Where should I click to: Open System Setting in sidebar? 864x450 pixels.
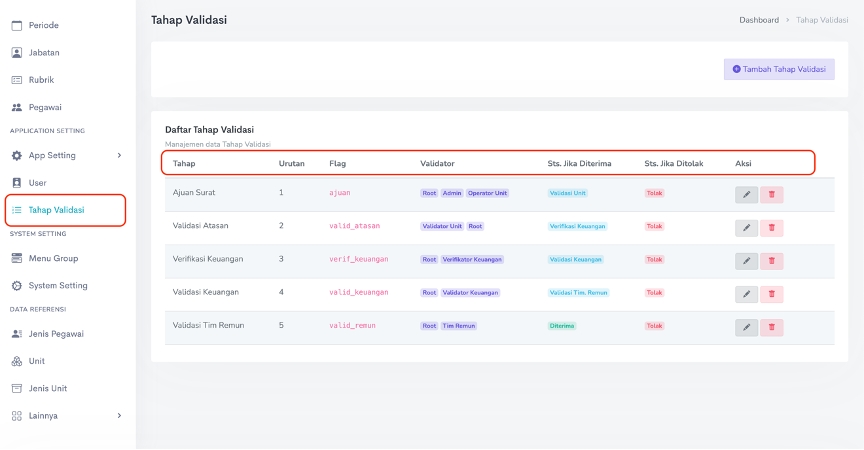(x=57, y=286)
